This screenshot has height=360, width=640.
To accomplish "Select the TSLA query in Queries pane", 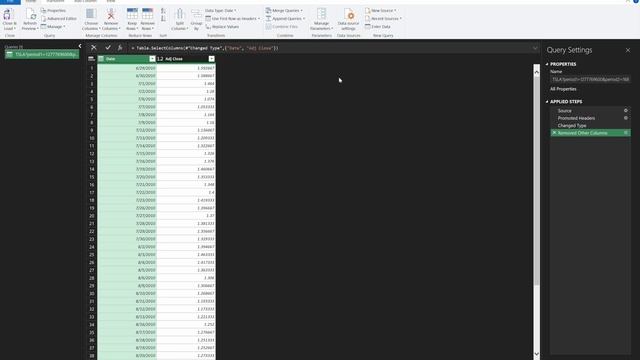I will (42, 54).
